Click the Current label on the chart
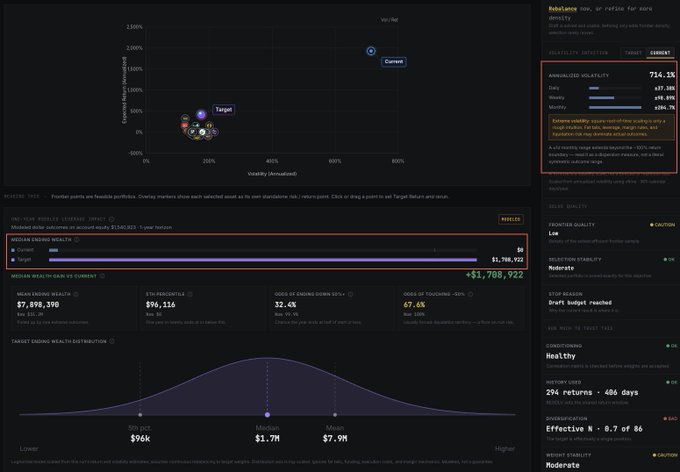 [394, 62]
